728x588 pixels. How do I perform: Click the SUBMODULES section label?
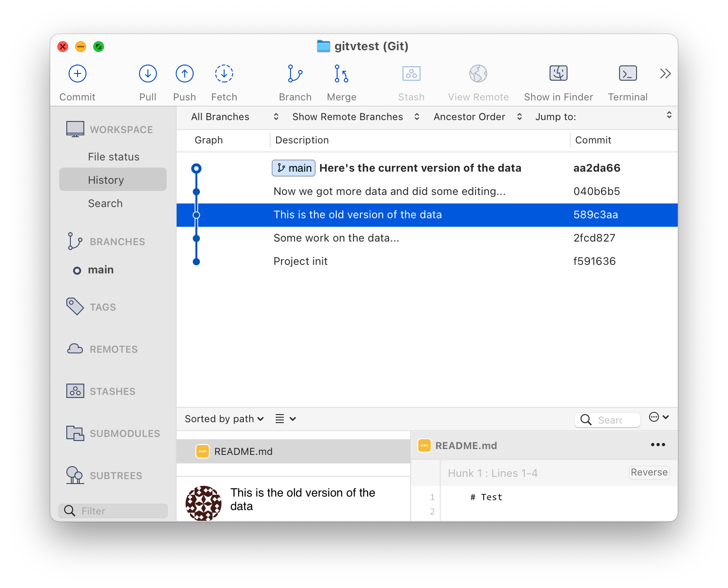125,433
